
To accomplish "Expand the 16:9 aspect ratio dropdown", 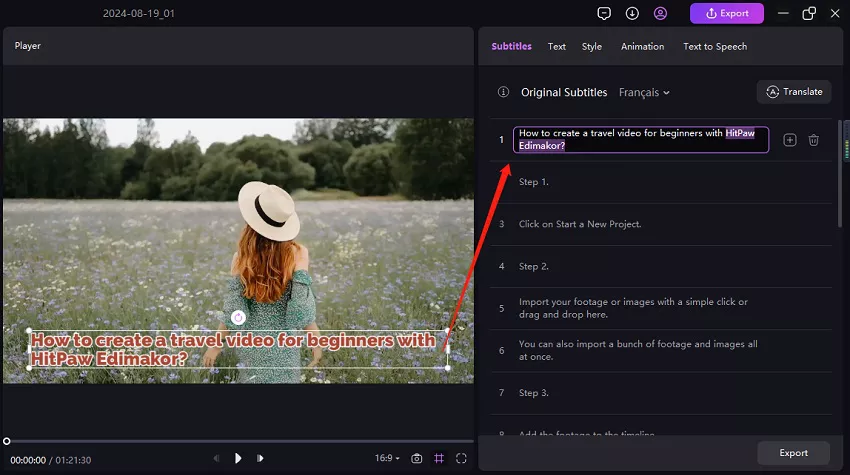I will 387,458.
